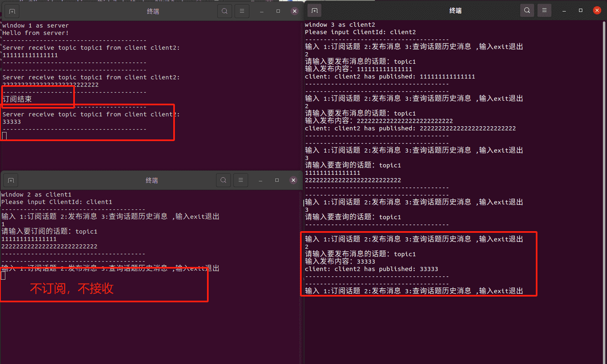Click '请输入要订阅的话题: topic1' line
This screenshot has height=364, width=607.
click(x=49, y=232)
